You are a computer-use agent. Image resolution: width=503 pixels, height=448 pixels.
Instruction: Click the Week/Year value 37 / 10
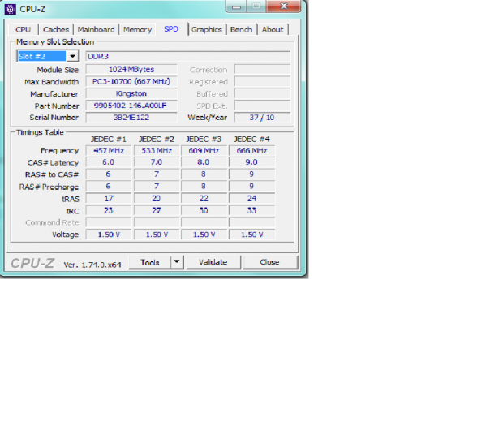pos(262,118)
